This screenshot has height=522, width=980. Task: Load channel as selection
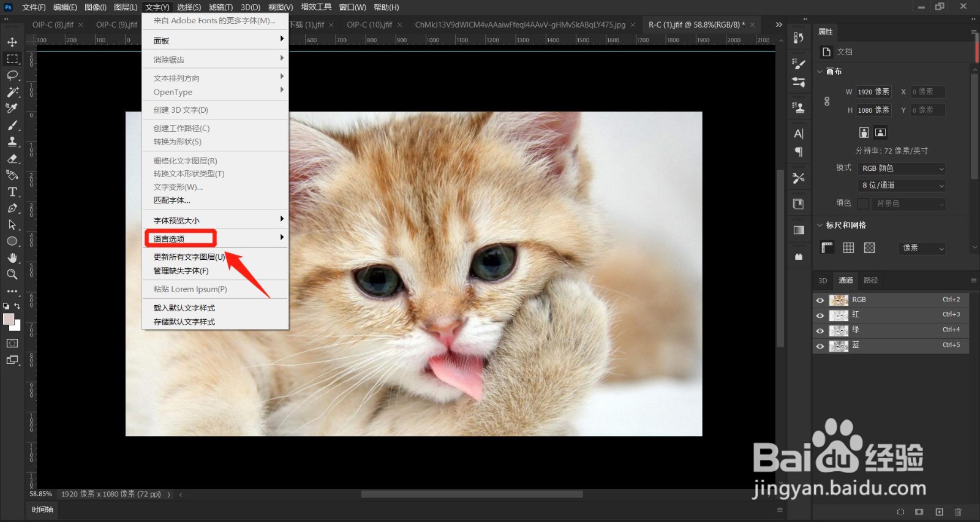click(900, 512)
